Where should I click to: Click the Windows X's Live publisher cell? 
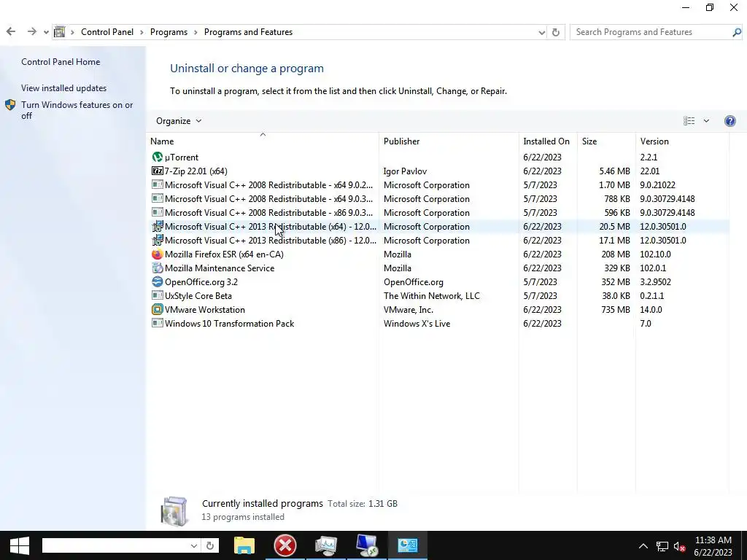point(417,323)
